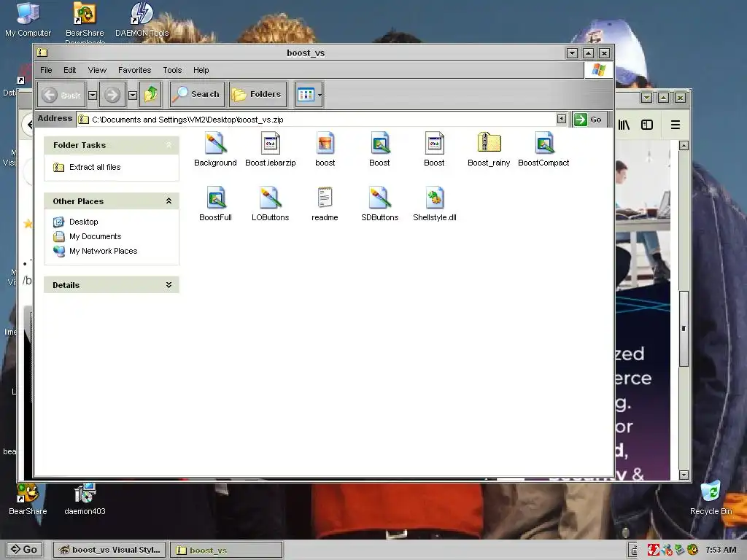Open My Documents link

click(96, 237)
